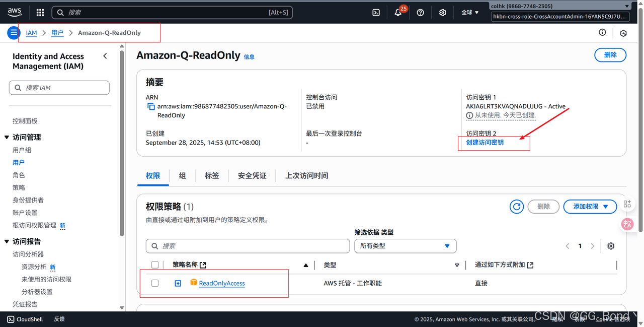This screenshot has height=327, width=644.
Task: Open 账户设置 in sidebar
Action: click(25, 213)
